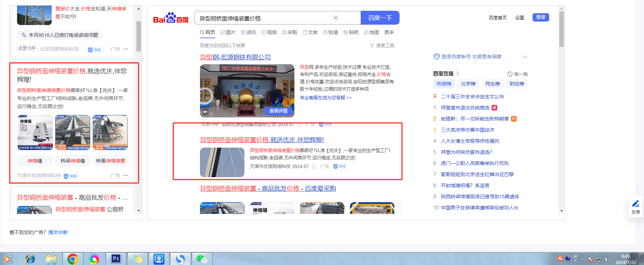Open the 百度热搜 chevron arrow
This screenshot has width=644, height=265.
click(x=458, y=74)
